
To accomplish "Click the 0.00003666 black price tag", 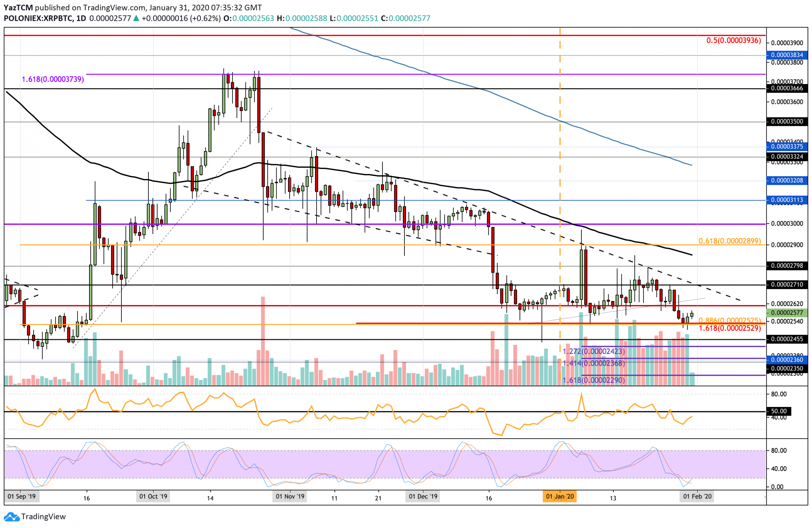I will point(787,89).
